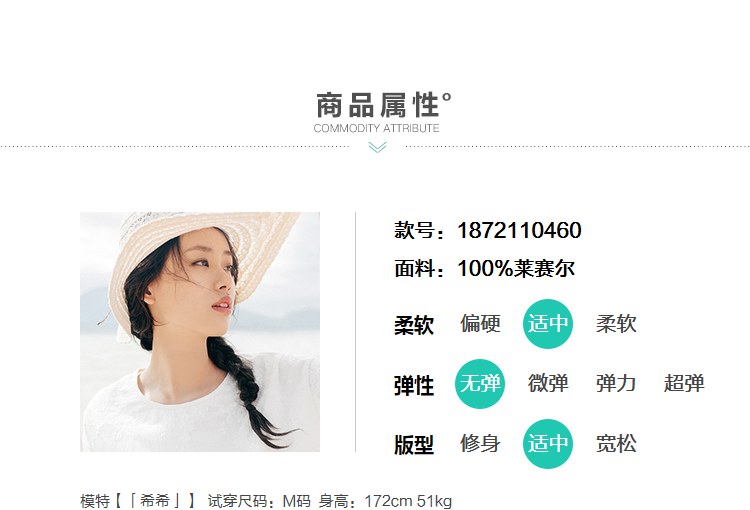Click the style number 1872110460
Screen dimensions: 750x510
tap(519, 231)
